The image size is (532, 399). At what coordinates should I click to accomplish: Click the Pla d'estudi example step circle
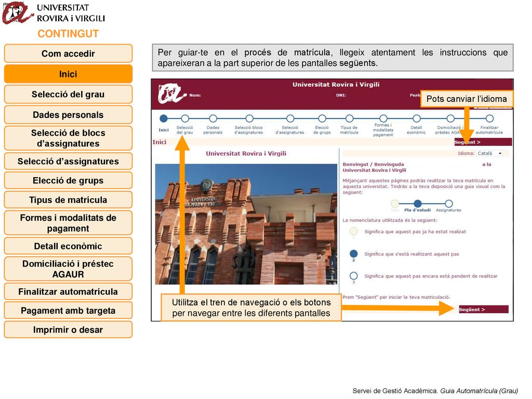point(418,203)
